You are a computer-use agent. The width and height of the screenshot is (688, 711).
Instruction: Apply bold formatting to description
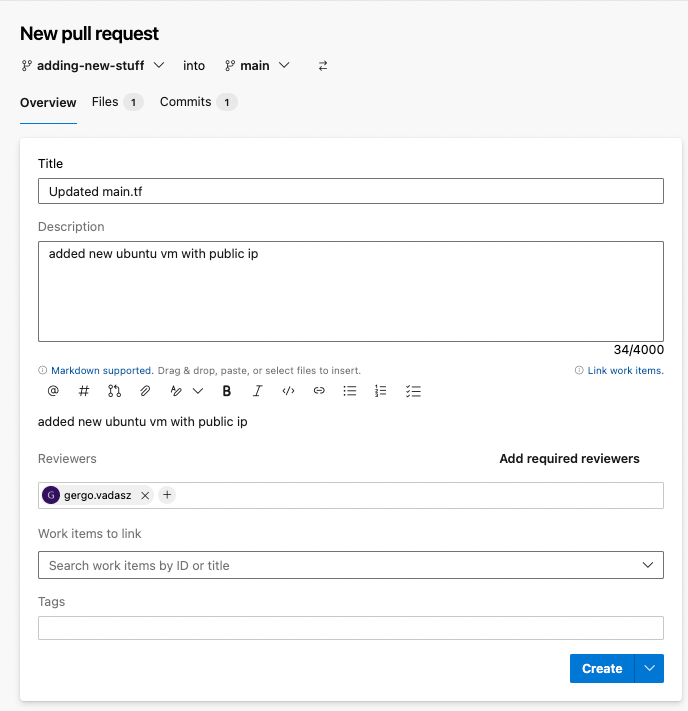(227, 391)
